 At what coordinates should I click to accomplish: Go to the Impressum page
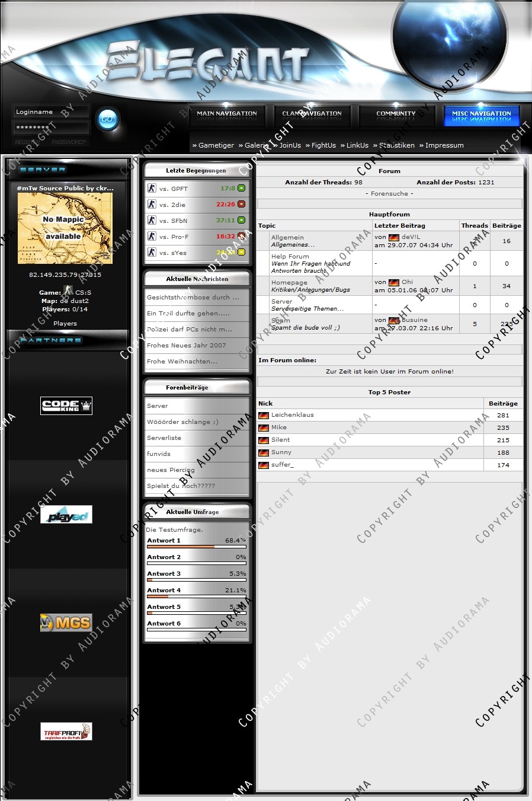click(x=444, y=145)
